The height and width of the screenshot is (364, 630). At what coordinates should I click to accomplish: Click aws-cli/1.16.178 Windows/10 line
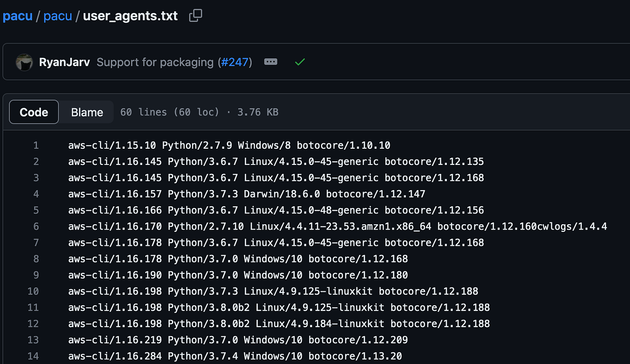click(x=238, y=259)
